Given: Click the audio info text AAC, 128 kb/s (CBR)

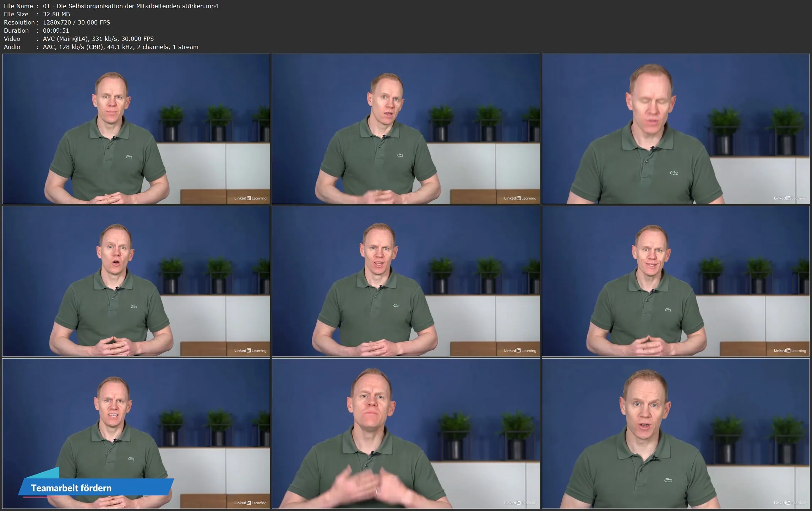Looking at the screenshot, I should click(x=73, y=47).
